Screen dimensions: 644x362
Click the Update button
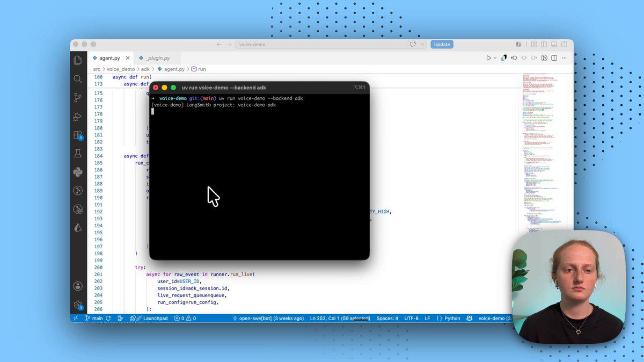(442, 45)
